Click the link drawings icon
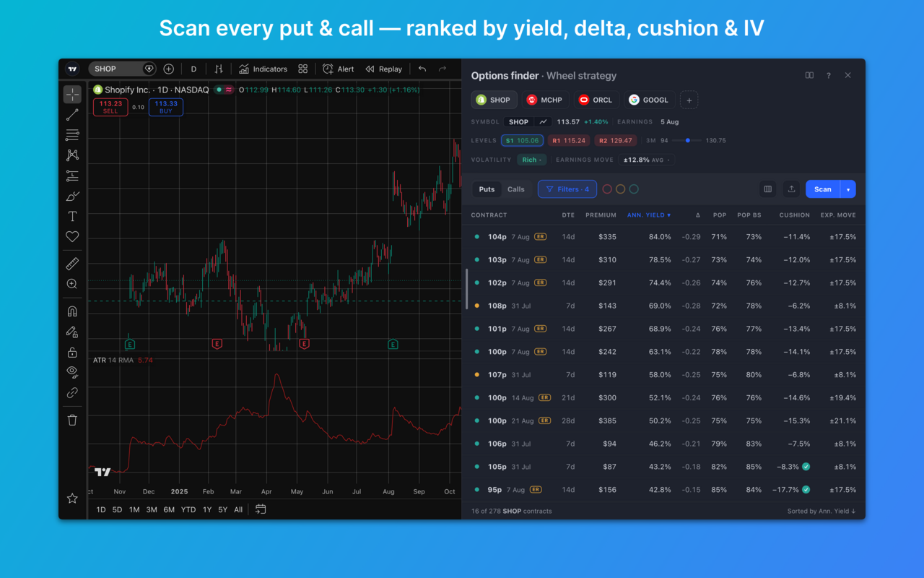The image size is (924, 578). [72, 392]
